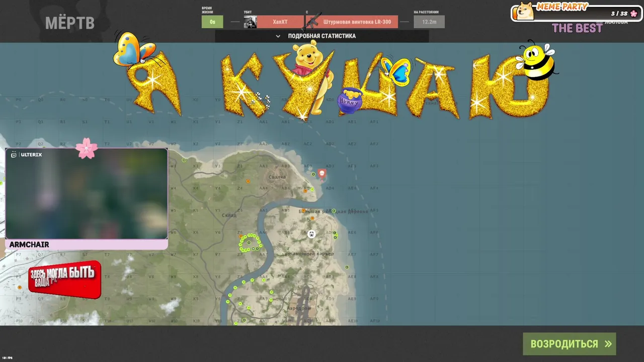Click the killer name ХапХТ
The height and width of the screenshot is (362, 644).
point(280,22)
